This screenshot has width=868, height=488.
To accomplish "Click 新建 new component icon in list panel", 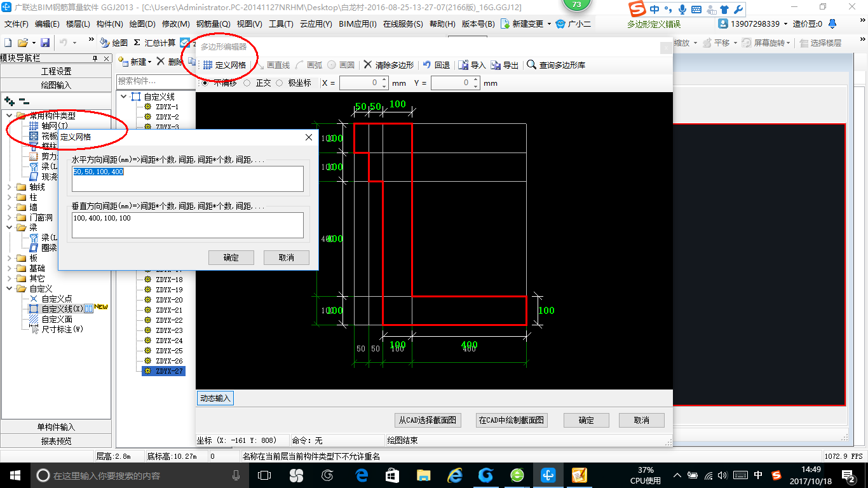I will pos(123,62).
